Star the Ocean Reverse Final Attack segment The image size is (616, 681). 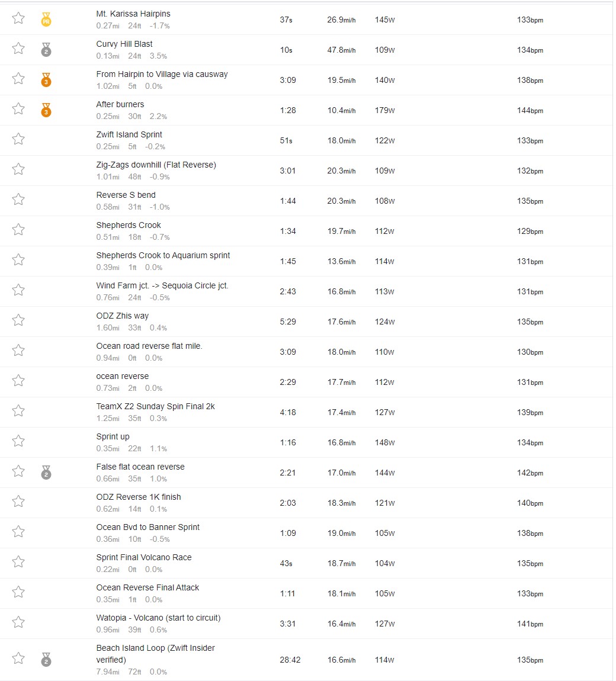18,592
